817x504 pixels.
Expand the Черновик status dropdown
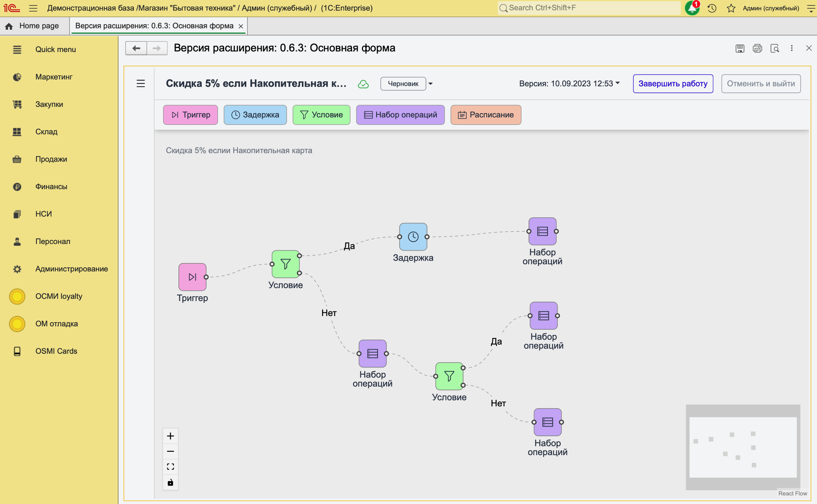click(x=430, y=84)
